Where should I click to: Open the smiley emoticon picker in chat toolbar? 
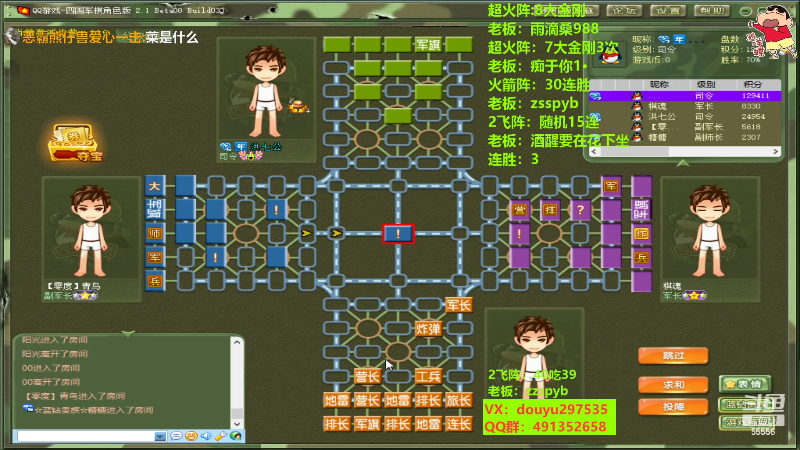191,436
